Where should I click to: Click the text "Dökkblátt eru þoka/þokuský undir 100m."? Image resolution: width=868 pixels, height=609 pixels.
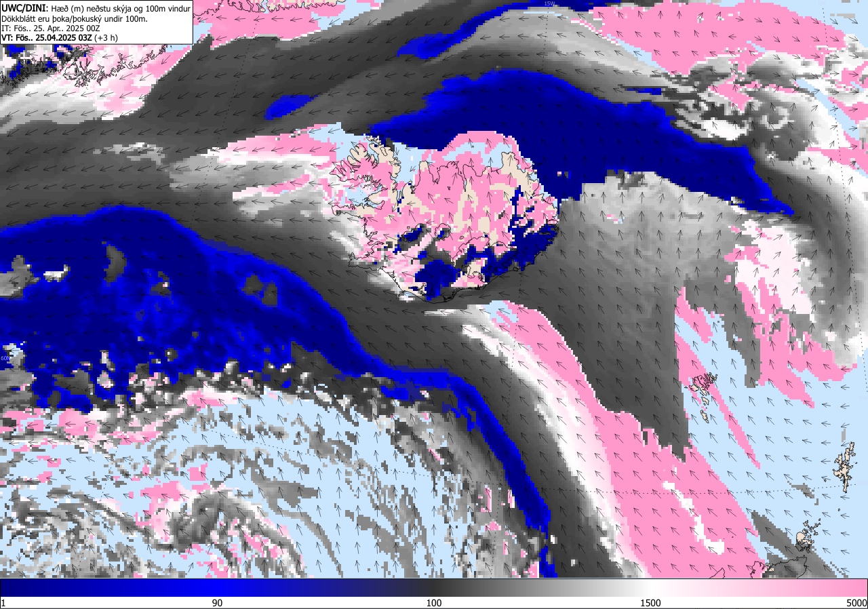(75, 18)
